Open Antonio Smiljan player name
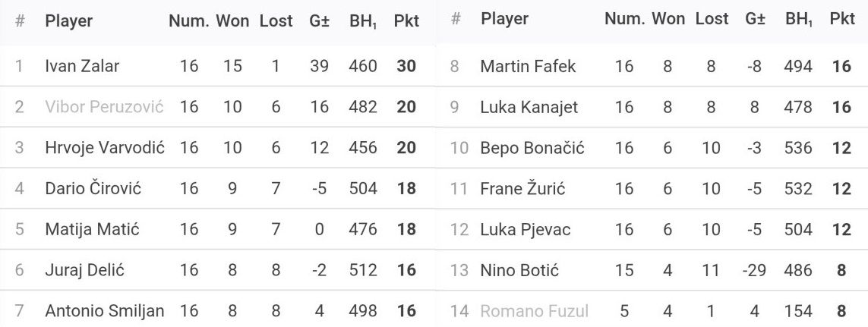The image size is (868, 327). point(104,311)
